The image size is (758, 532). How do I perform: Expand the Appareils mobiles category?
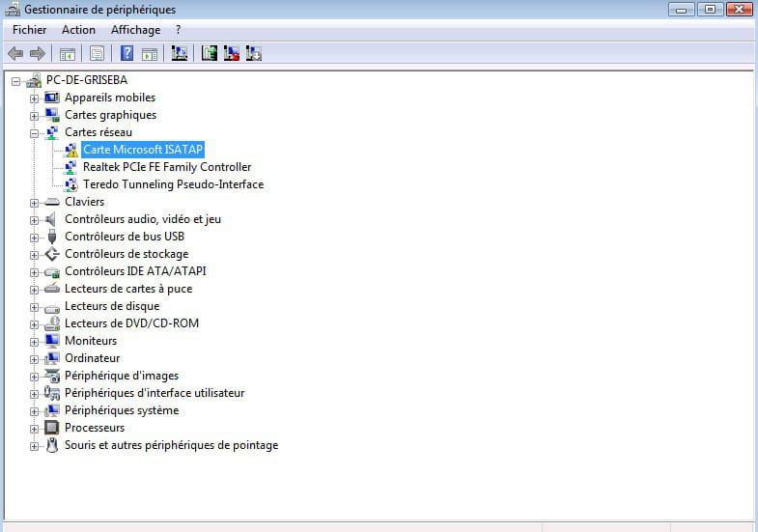[34, 98]
